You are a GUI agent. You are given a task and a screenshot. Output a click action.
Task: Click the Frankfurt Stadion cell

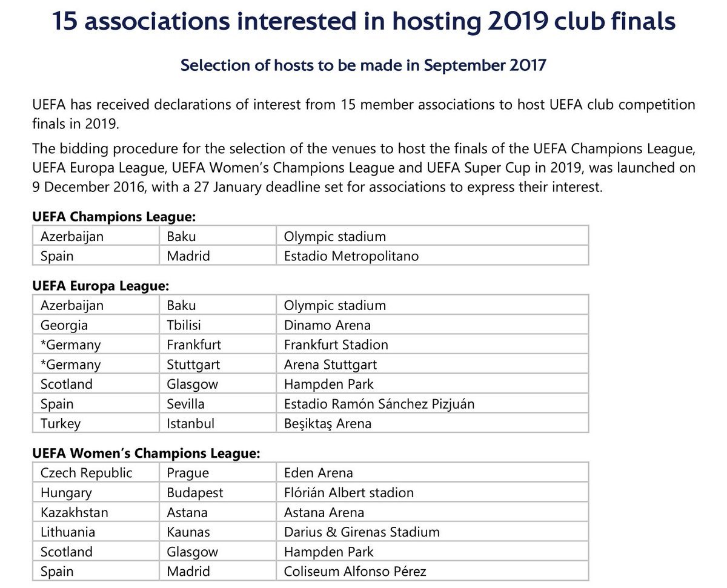tap(433, 345)
